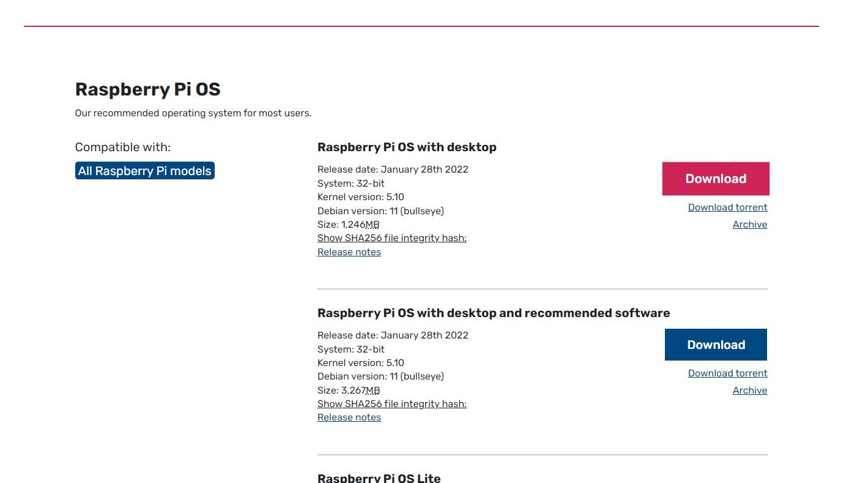Screen dimensions: 868x483
Task: Show SHA256 hash for desktop and recommended software
Action: pyautogui.click(x=392, y=404)
